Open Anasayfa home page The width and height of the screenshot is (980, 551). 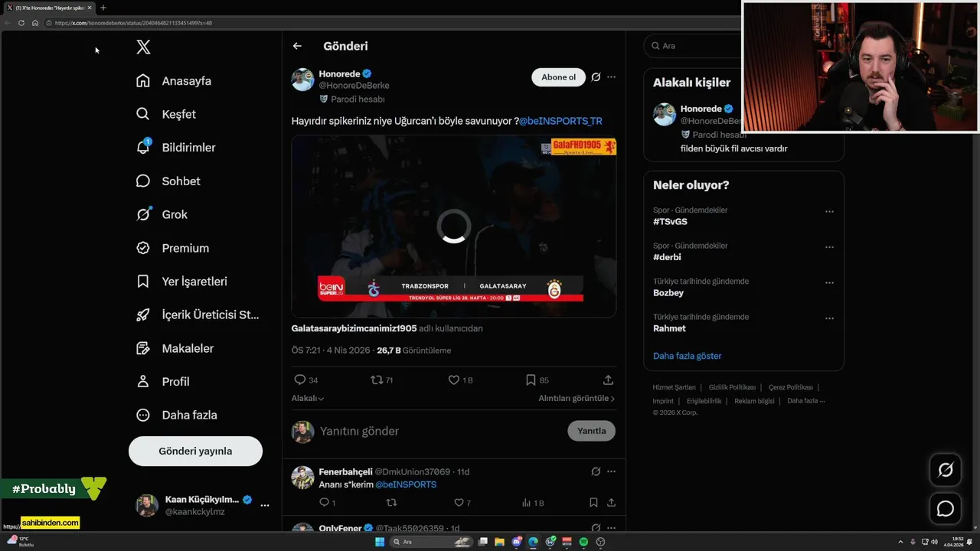pos(174,81)
